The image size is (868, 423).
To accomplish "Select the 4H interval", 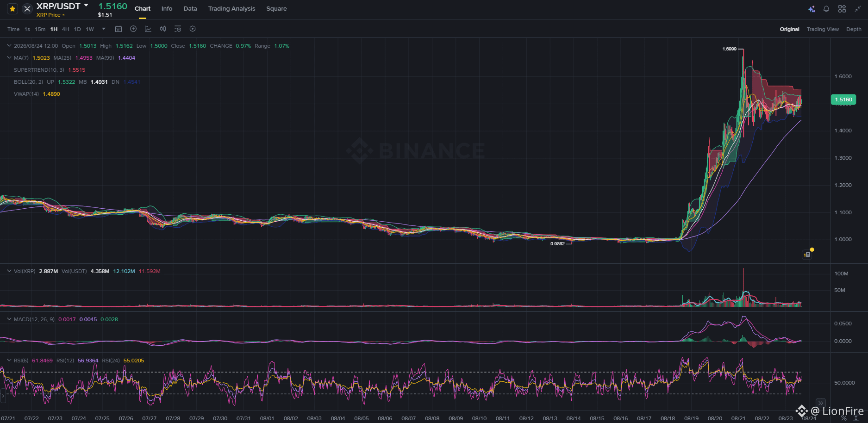I will coord(66,29).
